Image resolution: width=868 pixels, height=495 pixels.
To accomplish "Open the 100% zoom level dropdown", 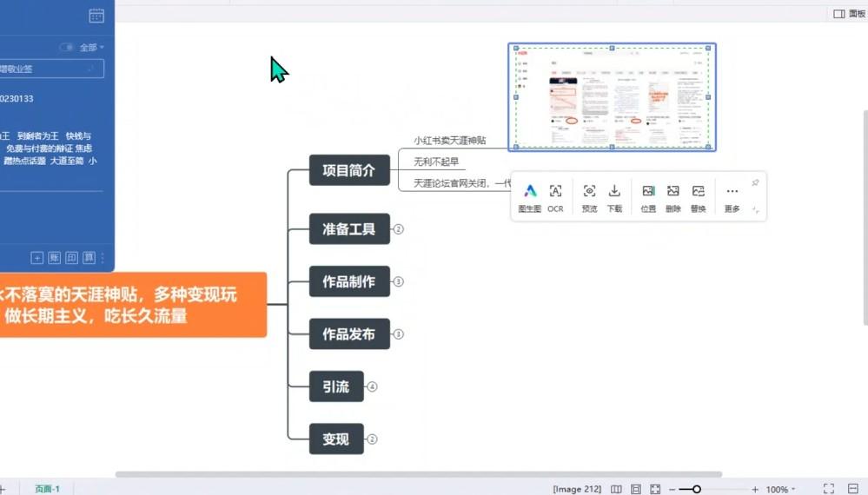I will (781, 489).
